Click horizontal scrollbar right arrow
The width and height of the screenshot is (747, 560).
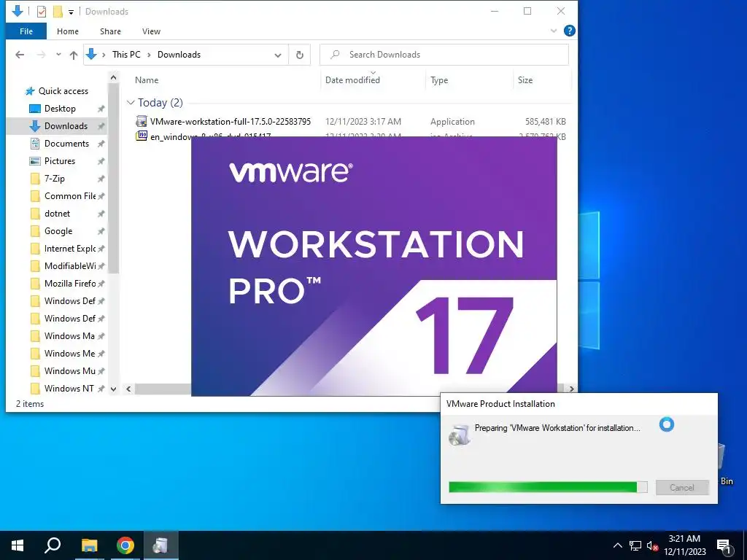571,389
